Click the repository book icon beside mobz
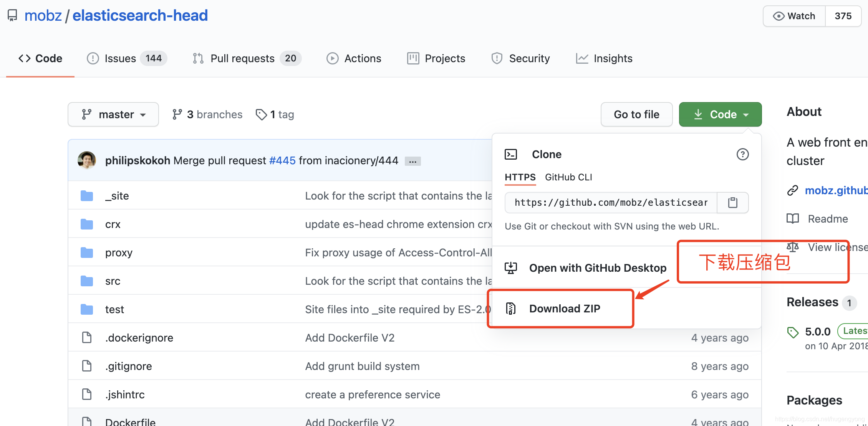 tap(12, 15)
